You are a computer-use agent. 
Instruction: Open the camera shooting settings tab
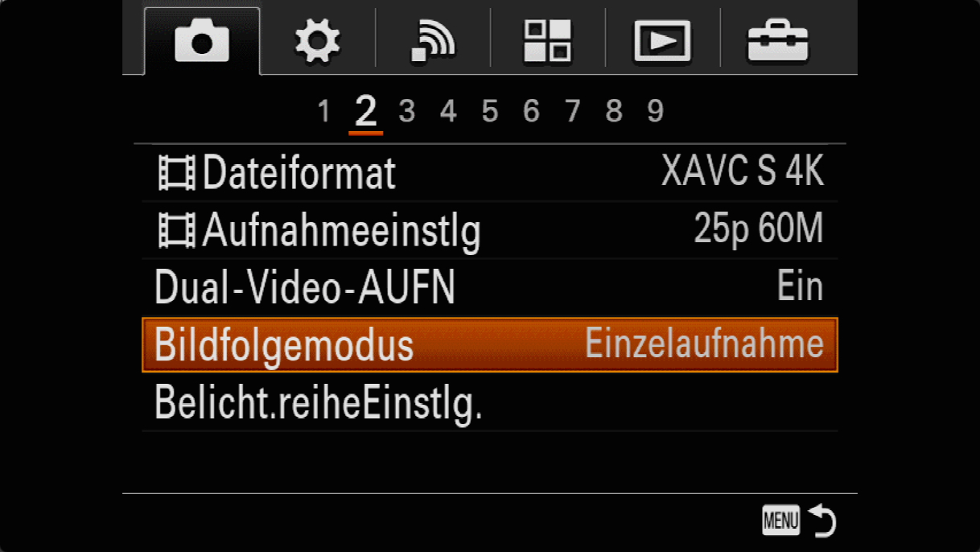(x=202, y=41)
